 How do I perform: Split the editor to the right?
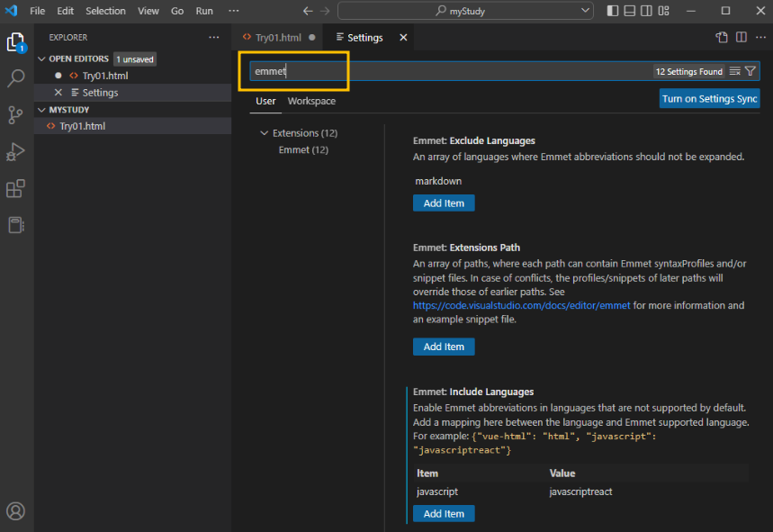[x=742, y=38]
